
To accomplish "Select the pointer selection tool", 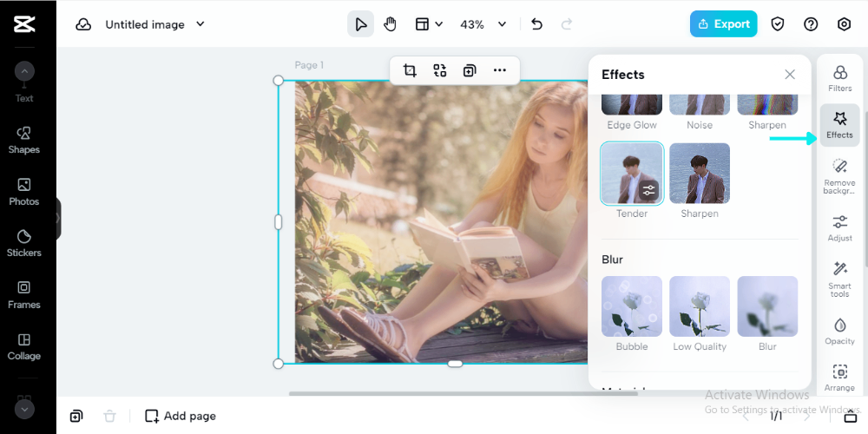I will pyautogui.click(x=360, y=24).
